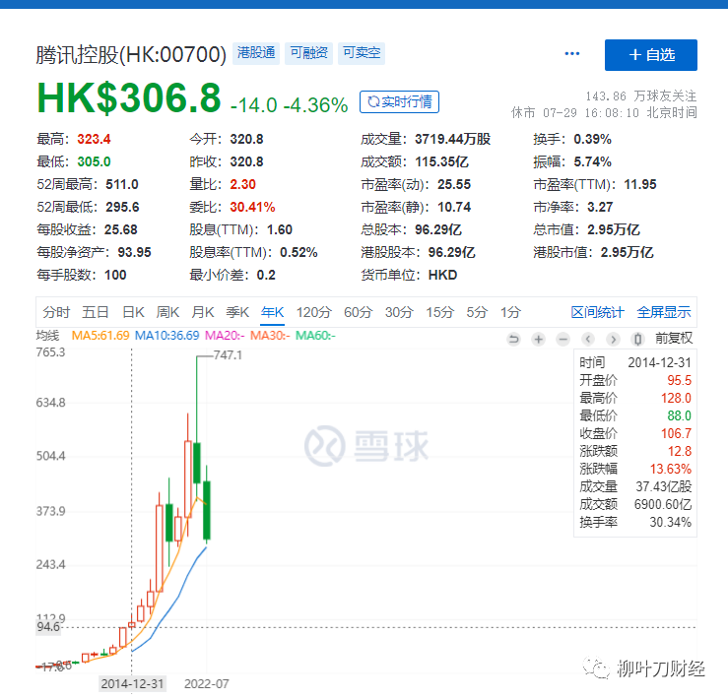728x700 pixels.
Task: Click the MA20 indicator label
Action: (225, 336)
